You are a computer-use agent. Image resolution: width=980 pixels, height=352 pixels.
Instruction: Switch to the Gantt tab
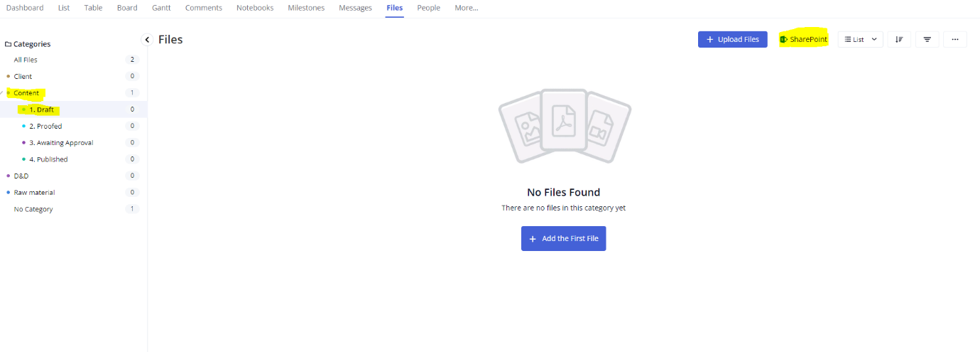click(161, 8)
